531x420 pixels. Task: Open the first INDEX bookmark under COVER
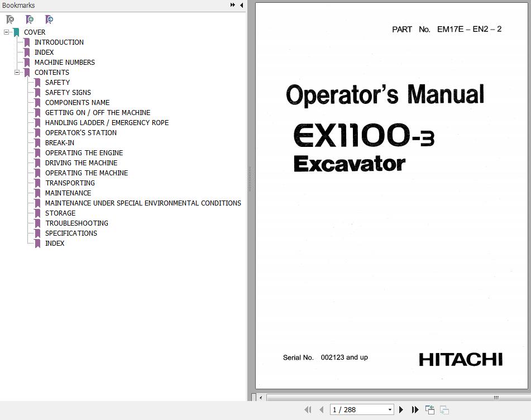(44, 52)
